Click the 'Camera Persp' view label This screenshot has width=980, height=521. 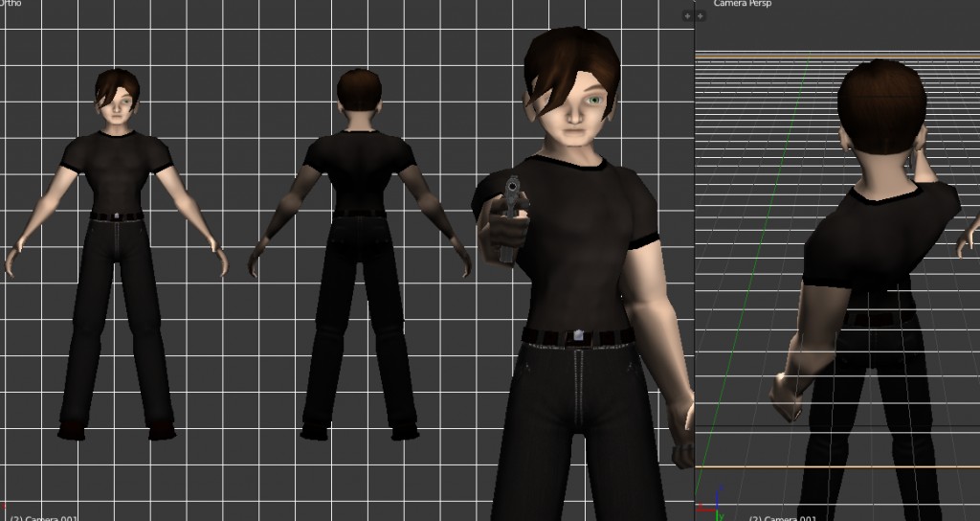pyautogui.click(x=742, y=4)
